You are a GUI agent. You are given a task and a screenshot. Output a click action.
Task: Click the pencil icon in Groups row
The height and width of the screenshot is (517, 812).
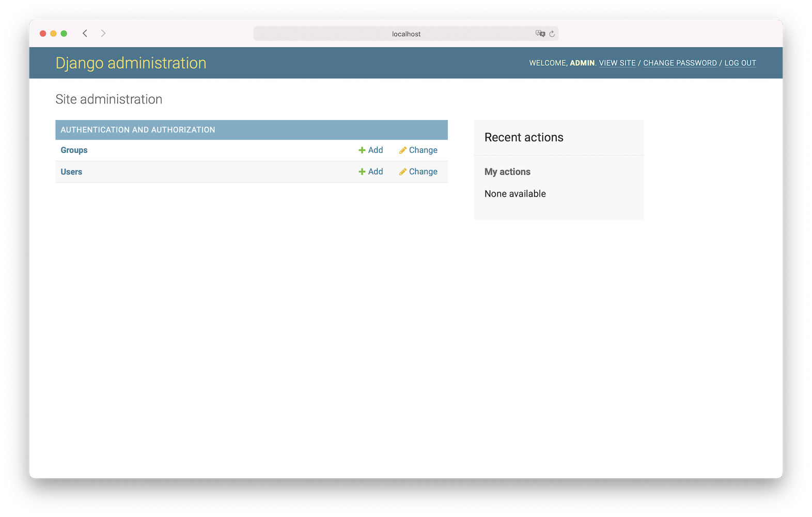tap(403, 150)
